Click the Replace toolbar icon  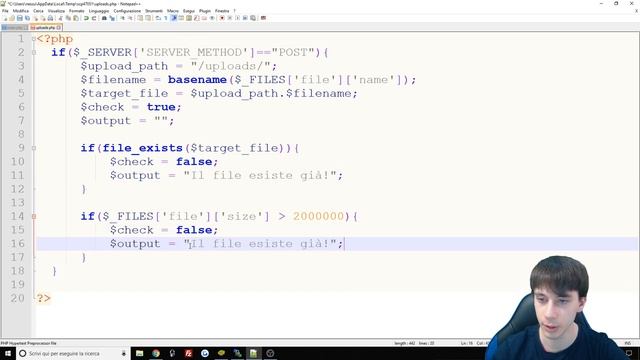113,18
